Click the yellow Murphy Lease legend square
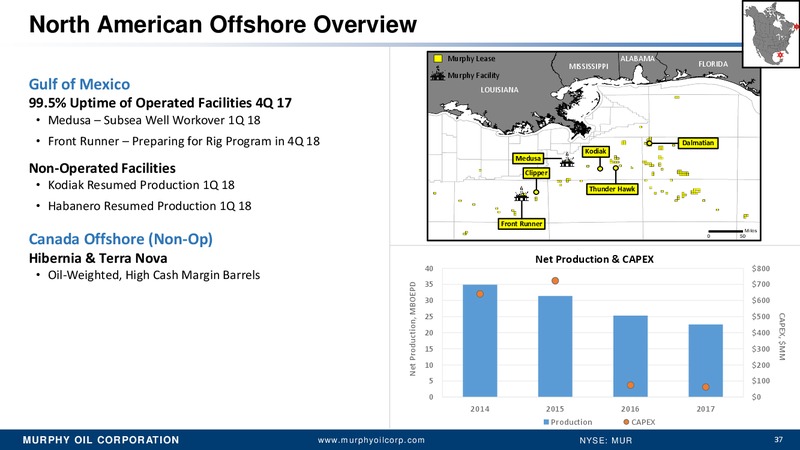800x450 pixels. click(x=438, y=59)
